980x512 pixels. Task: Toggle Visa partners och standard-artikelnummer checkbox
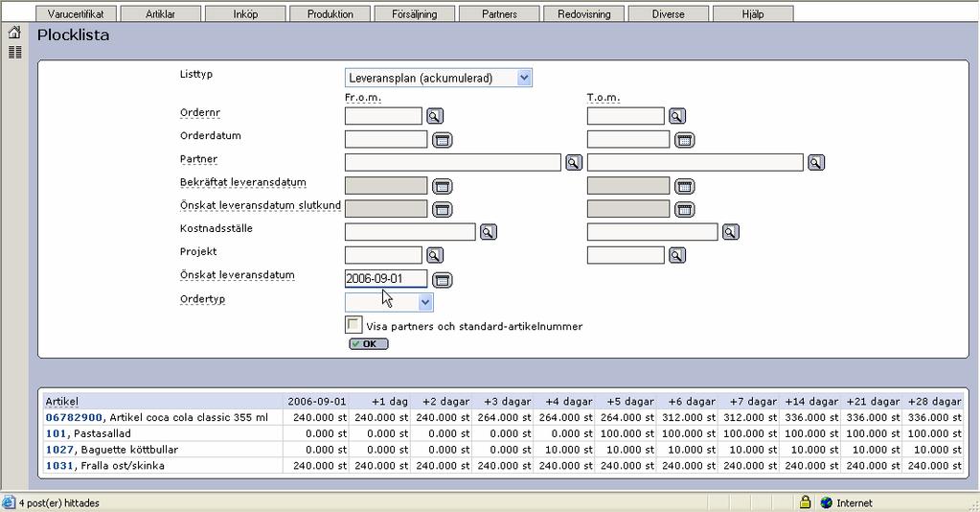coord(353,325)
